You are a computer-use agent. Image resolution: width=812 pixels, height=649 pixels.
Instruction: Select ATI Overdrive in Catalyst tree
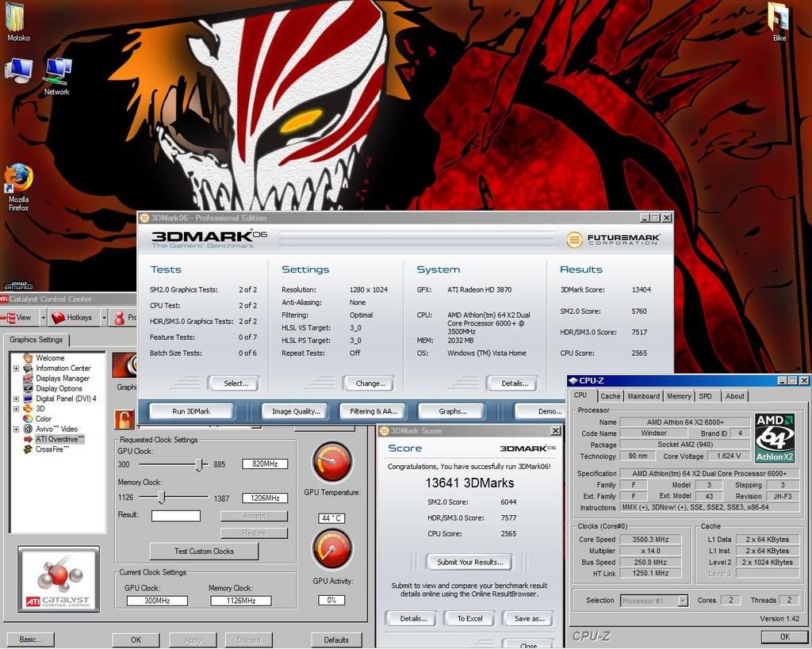click(59, 439)
